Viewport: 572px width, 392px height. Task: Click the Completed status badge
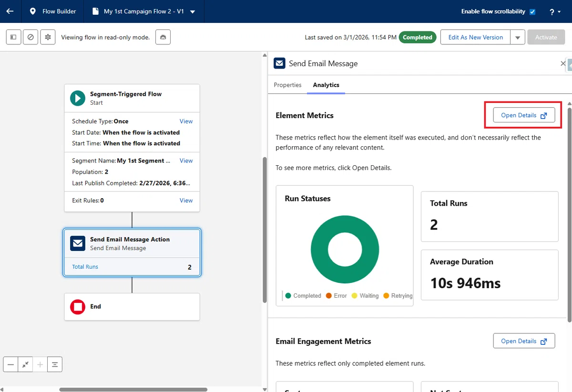(418, 37)
